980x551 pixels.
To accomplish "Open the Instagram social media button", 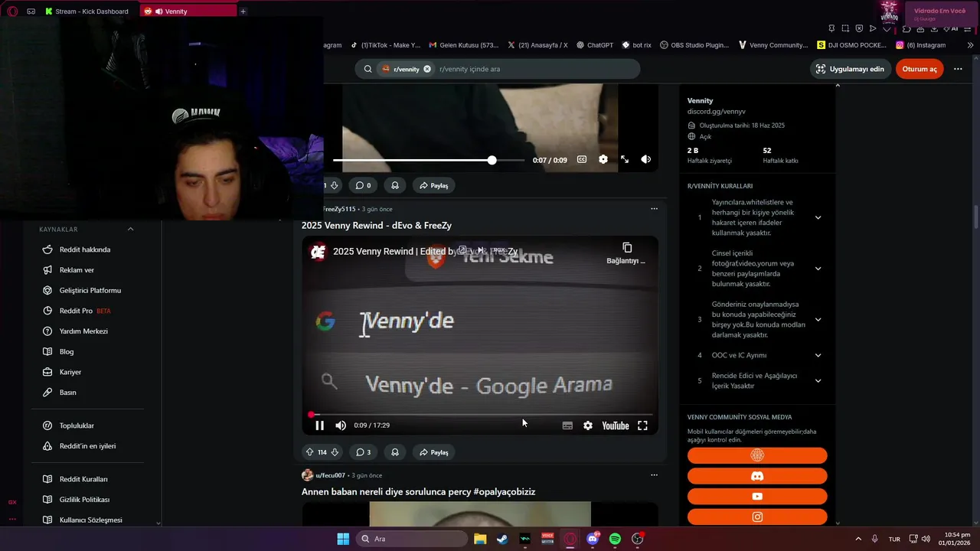I will click(x=757, y=517).
